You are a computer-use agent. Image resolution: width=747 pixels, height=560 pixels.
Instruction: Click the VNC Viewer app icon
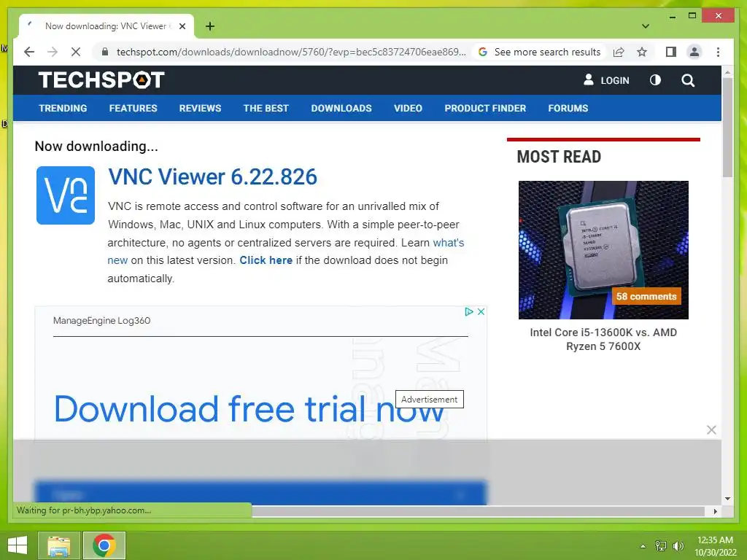pyautogui.click(x=66, y=195)
